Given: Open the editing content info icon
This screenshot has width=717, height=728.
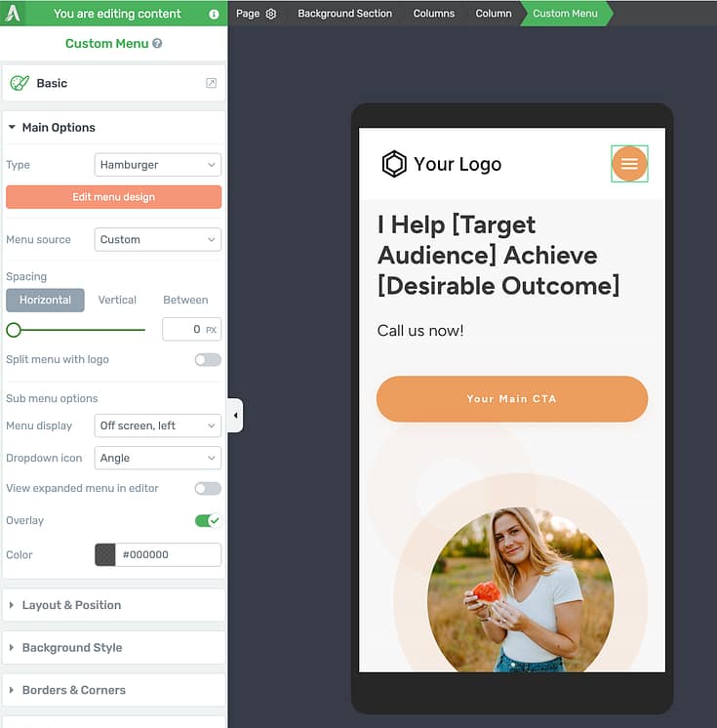Looking at the screenshot, I should click(214, 14).
